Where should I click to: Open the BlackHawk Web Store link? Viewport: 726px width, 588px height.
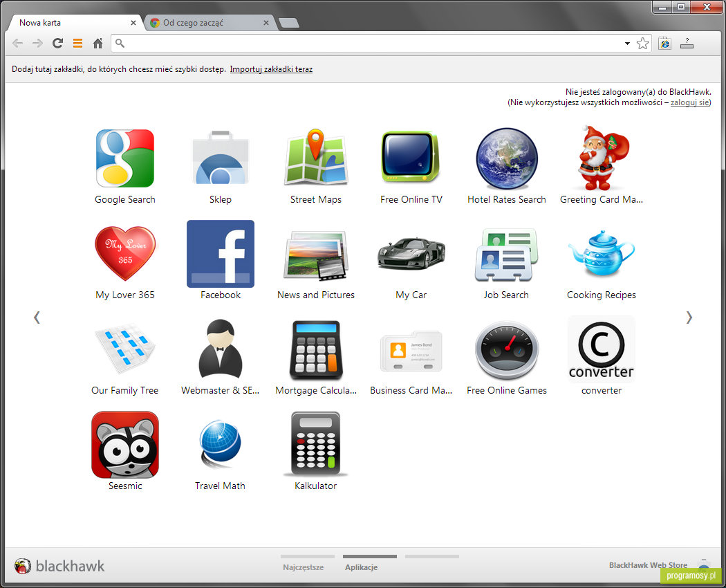pyautogui.click(x=649, y=565)
